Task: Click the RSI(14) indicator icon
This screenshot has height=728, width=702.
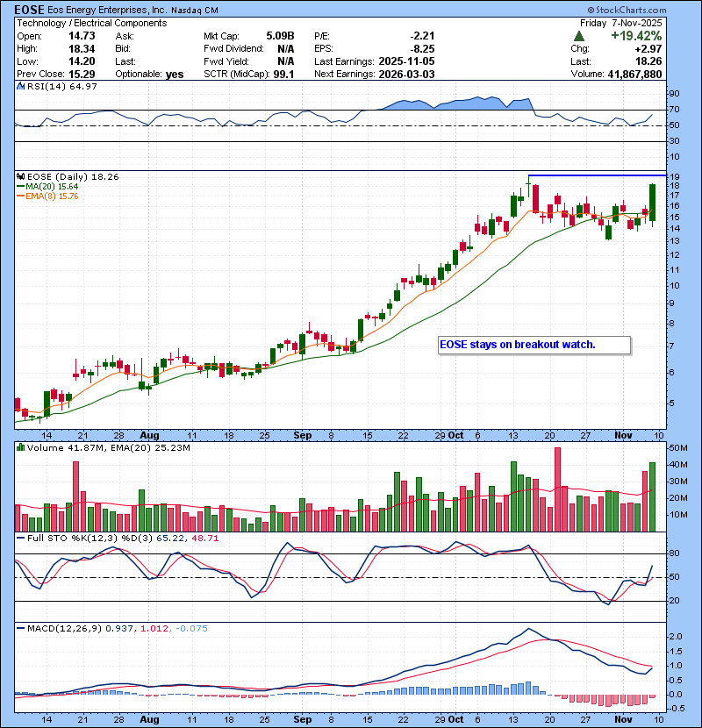Action: pyautogui.click(x=21, y=86)
